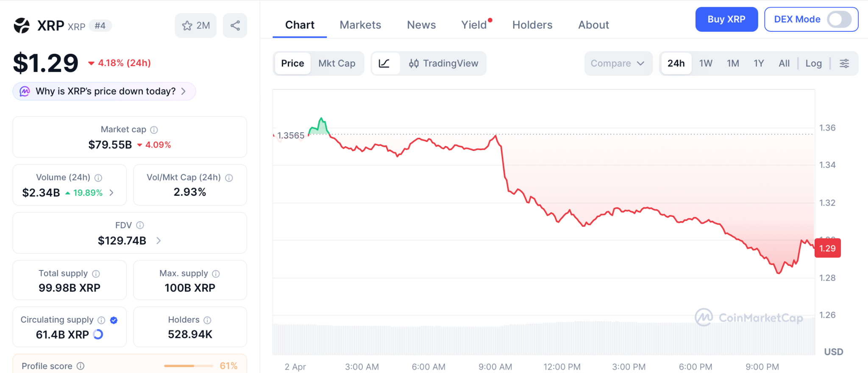This screenshot has height=373, width=868.
Task: Open 'Why is XRP's price down today?'
Action: coord(104,92)
